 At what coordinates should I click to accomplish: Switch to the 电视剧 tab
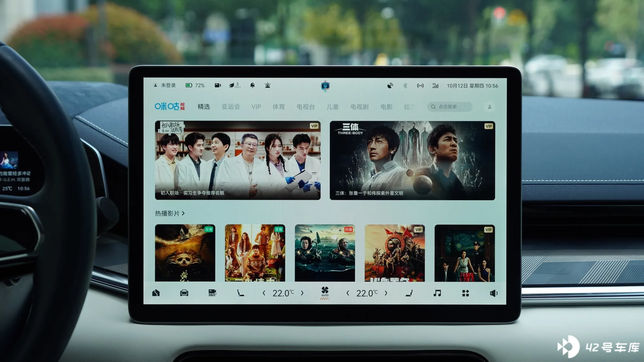click(359, 107)
